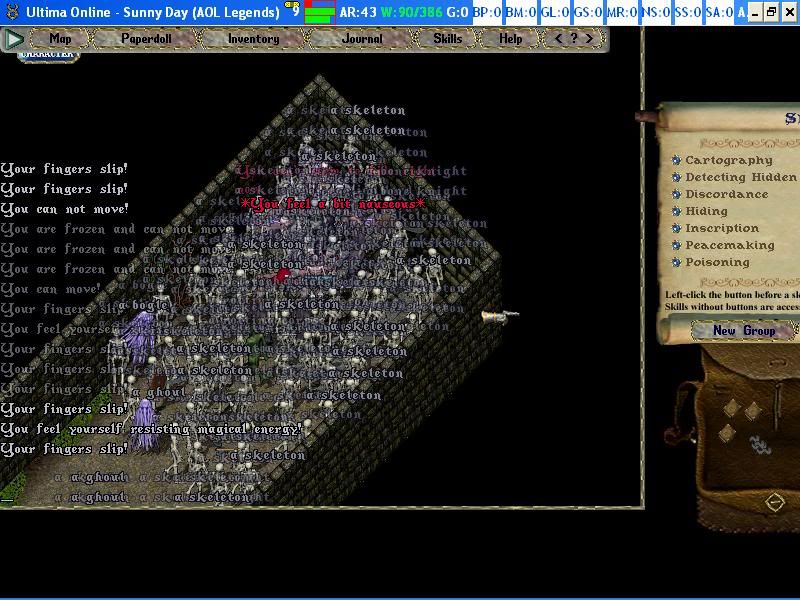Click the AR:43 armor rating readout
Image resolution: width=800 pixels, height=600 pixels.
pos(358,12)
